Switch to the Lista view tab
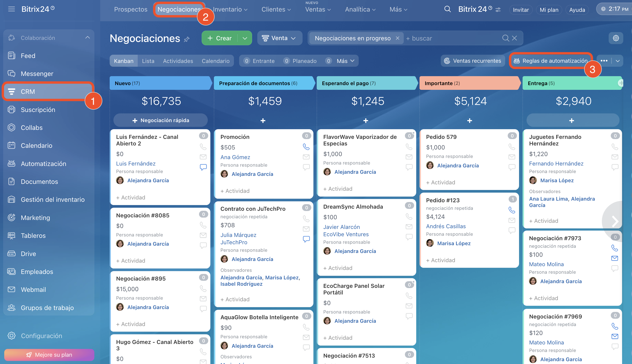The image size is (632, 364). (148, 61)
